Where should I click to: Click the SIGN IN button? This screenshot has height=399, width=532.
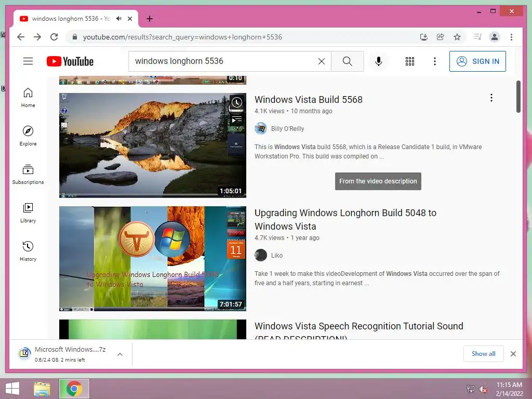(x=478, y=61)
